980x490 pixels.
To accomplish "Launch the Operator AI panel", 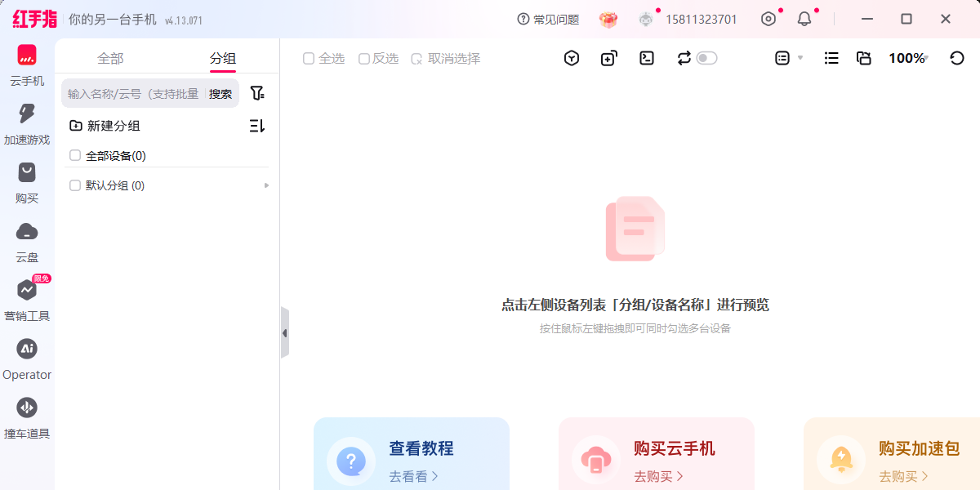I will (x=27, y=359).
